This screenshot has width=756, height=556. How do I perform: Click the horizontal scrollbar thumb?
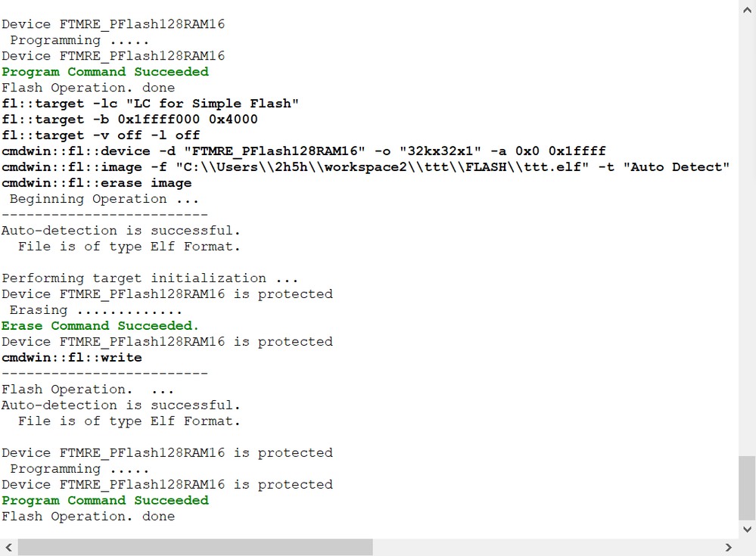(x=195, y=547)
